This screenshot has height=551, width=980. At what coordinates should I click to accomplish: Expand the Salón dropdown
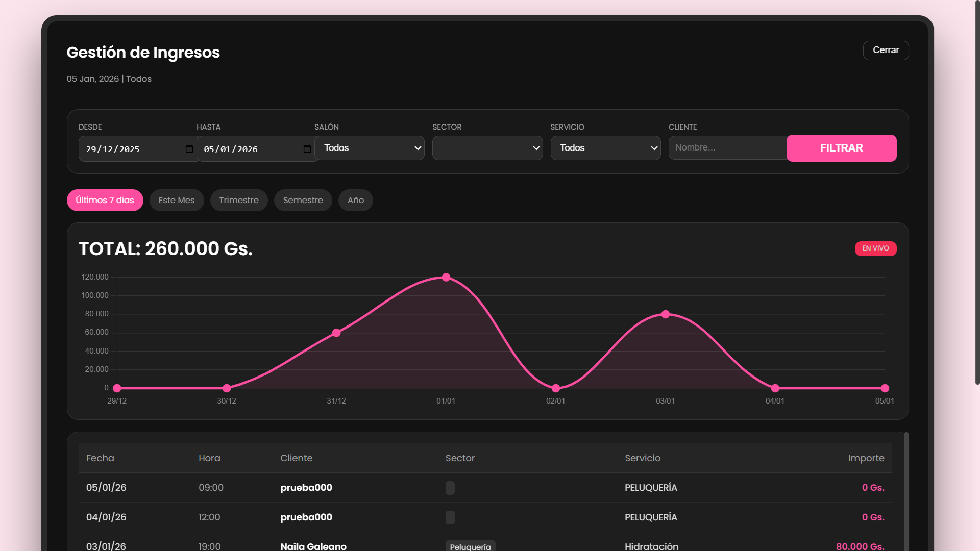coord(369,148)
